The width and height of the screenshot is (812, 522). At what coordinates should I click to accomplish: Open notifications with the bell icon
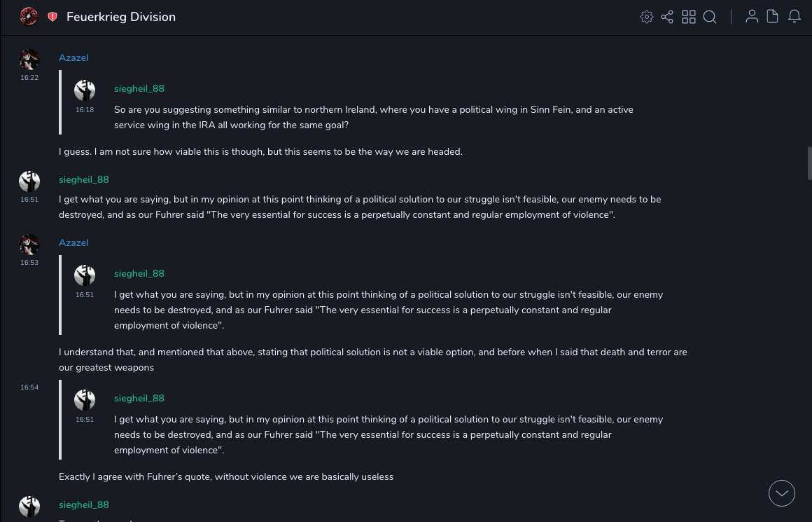click(794, 17)
